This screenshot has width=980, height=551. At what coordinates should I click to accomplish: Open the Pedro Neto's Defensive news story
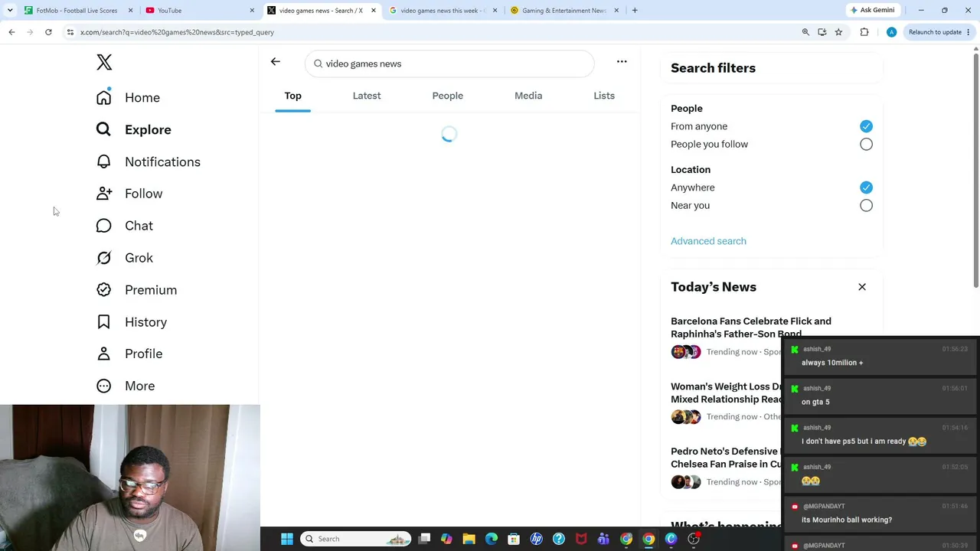(726, 458)
